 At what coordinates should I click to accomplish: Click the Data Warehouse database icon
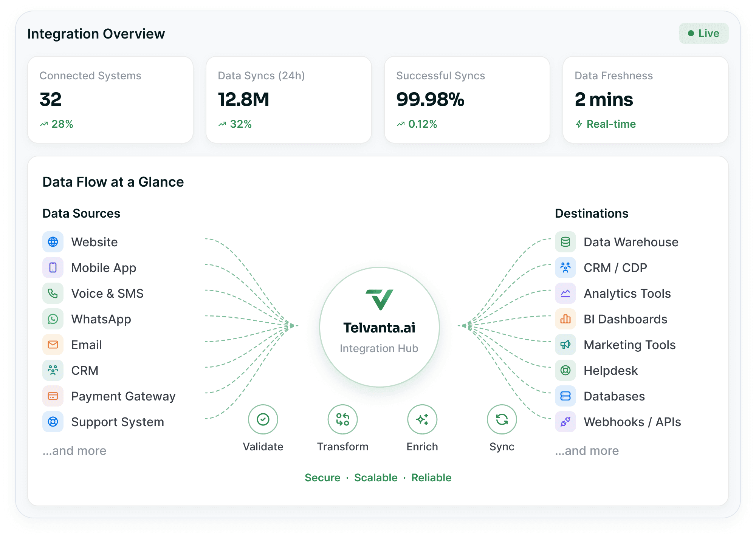click(x=565, y=242)
